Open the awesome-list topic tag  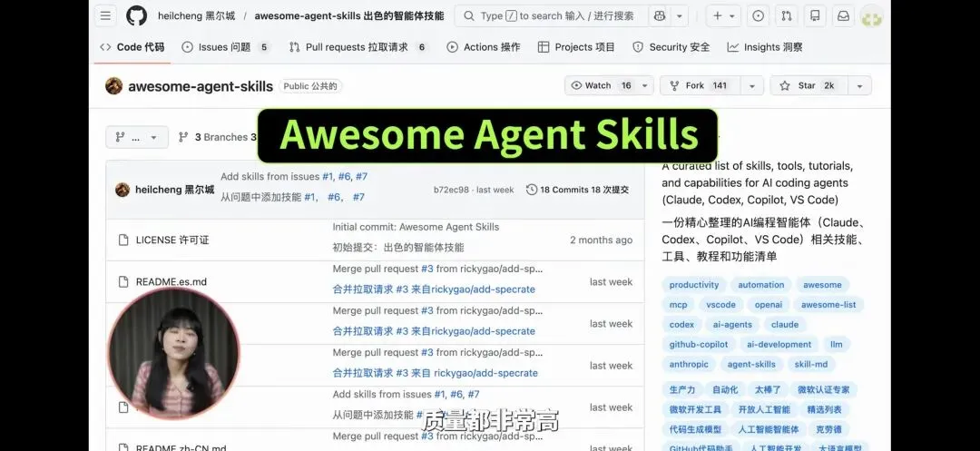click(828, 305)
